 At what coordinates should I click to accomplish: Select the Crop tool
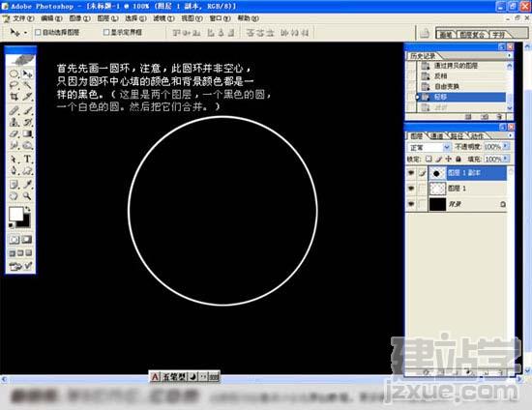tap(14, 97)
